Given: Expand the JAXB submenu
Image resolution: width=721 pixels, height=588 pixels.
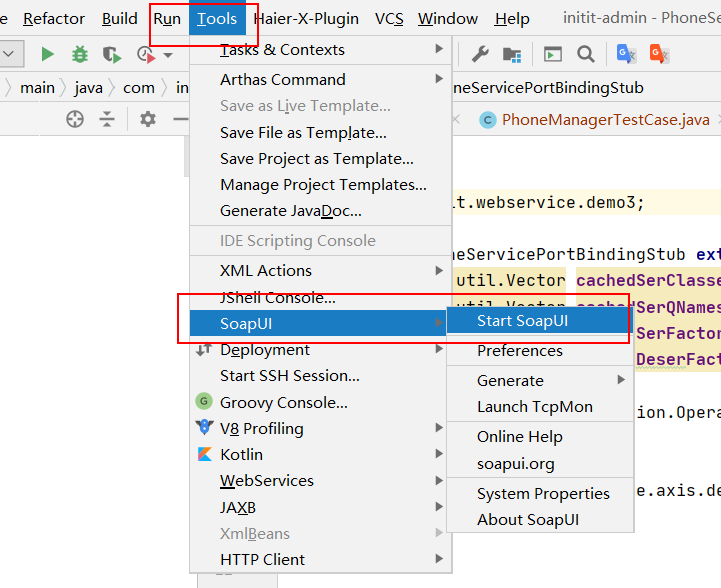Looking at the screenshot, I should click(x=320, y=507).
